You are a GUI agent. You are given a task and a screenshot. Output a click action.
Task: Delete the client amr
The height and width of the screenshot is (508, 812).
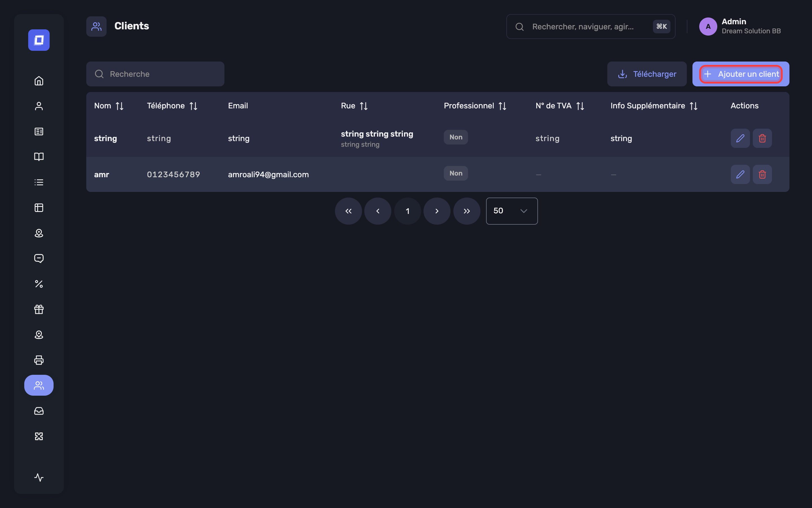762,174
